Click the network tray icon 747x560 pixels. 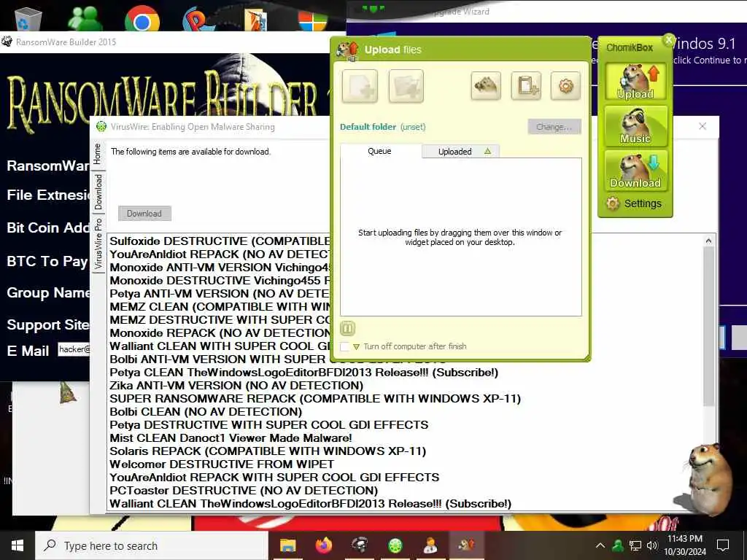[635, 545]
